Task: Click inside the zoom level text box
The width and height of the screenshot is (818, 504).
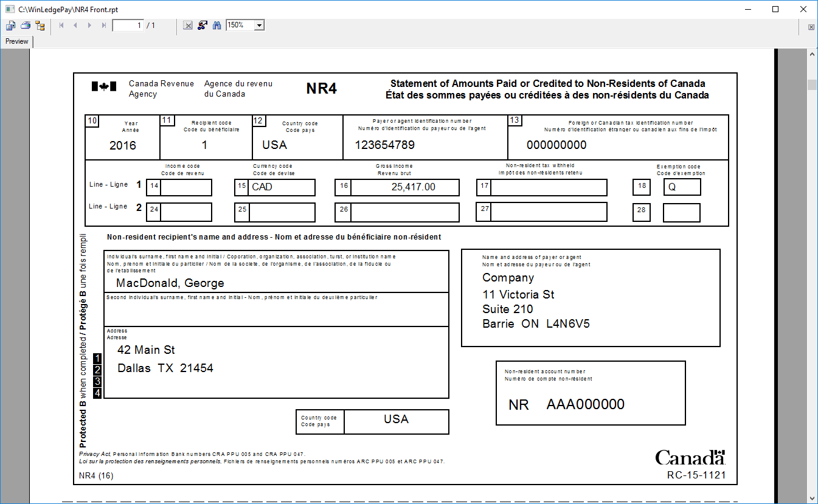Action: [x=240, y=26]
